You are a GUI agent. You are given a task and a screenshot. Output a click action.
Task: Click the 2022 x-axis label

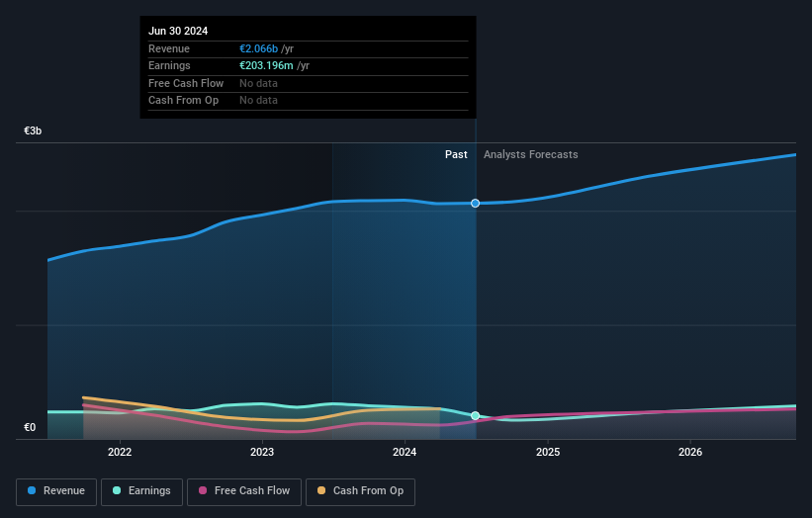(120, 453)
